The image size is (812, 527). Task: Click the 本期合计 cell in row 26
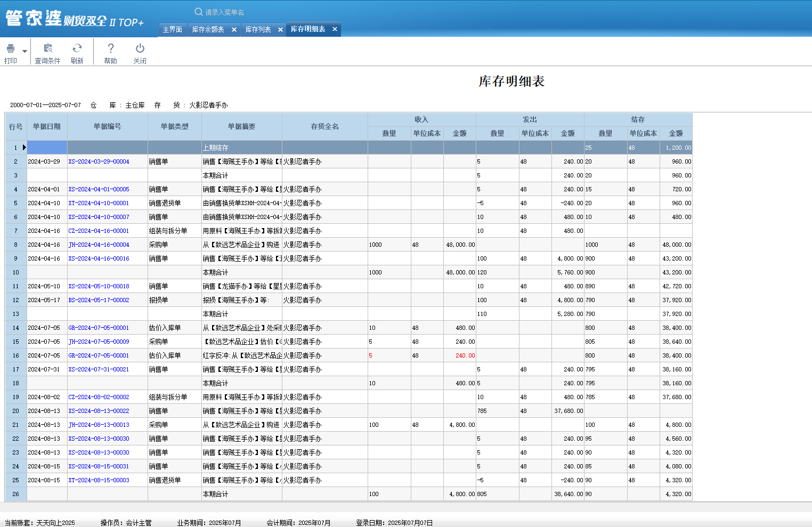click(242, 494)
